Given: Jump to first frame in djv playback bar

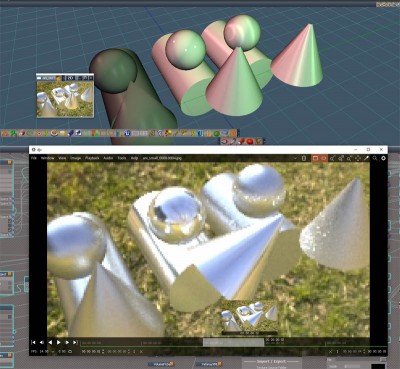Looking at the screenshot, I should (33, 342).
